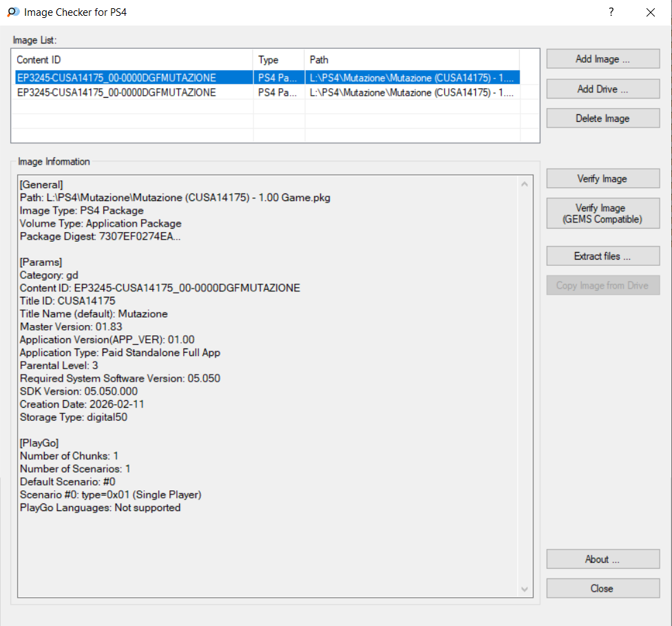This screenshot has width=672, height=626.
Task: Click the scroll down arrow in Image Information
Action: [525, 590]
